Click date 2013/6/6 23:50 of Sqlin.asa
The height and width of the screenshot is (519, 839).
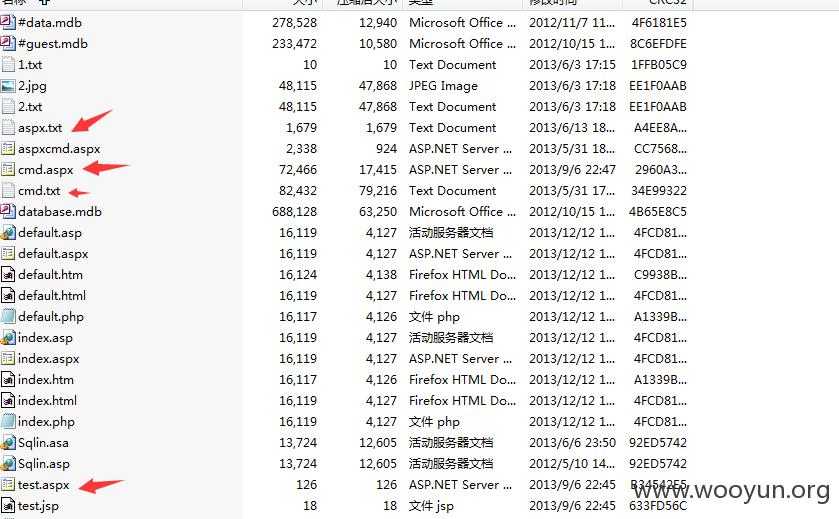[572, 442]
